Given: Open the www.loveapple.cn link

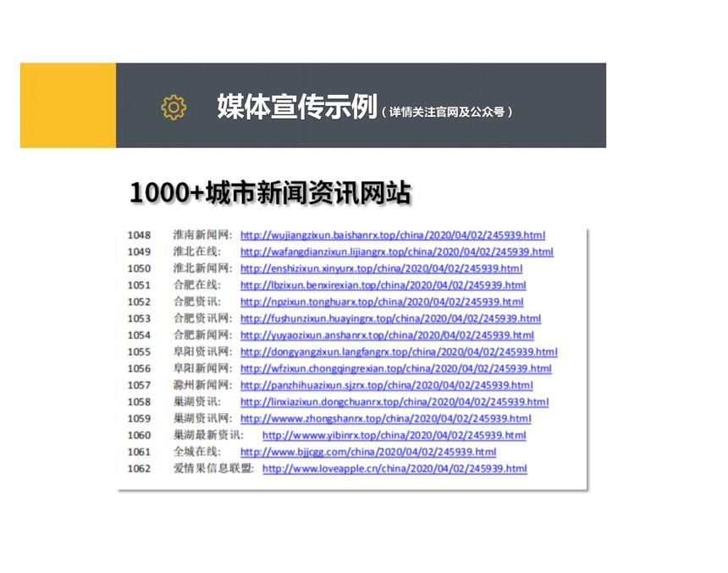Looking at the screenshot, I should tap(394, 469).
